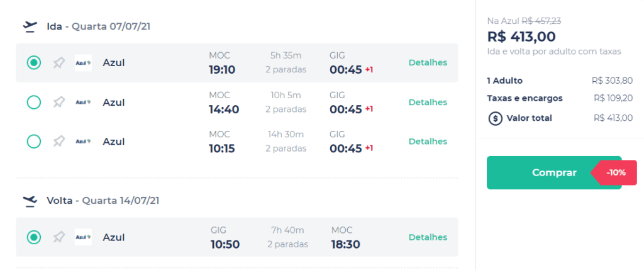Image resolution: width=644 pixels, height=270 pixels.
Task: Click the Valor total dollar icon
Action: click(496, 118)
